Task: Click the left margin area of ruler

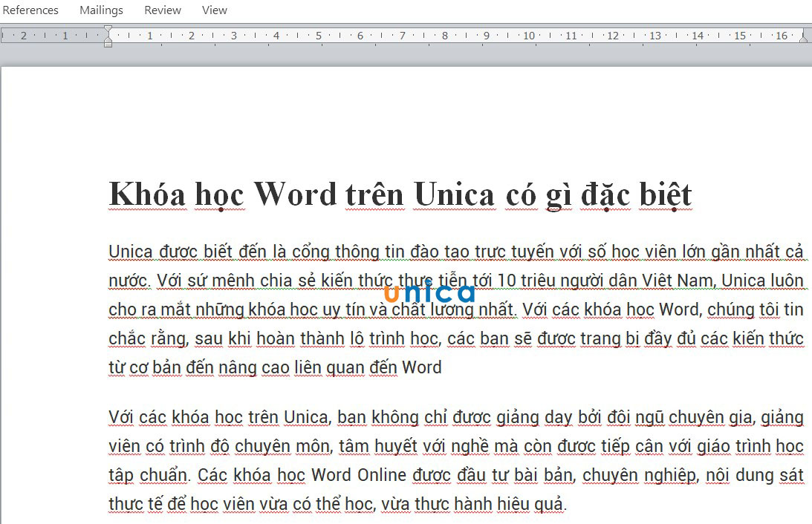Action: pos(53,36)
